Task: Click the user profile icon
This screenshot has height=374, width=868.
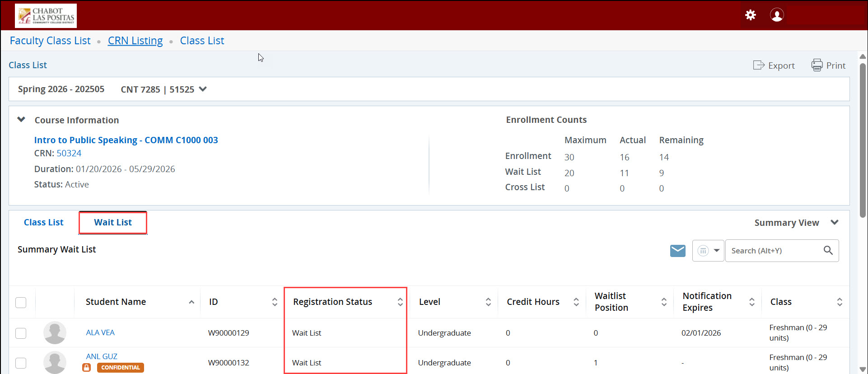Action: [x=776, y=15]
